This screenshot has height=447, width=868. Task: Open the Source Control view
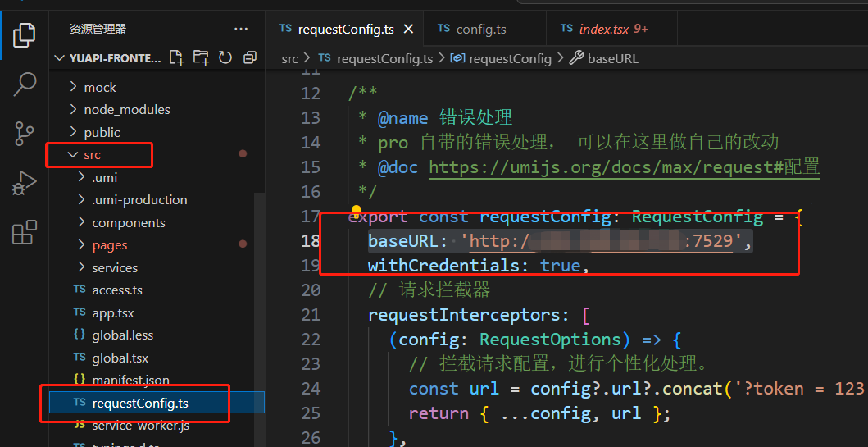[25, 133]
